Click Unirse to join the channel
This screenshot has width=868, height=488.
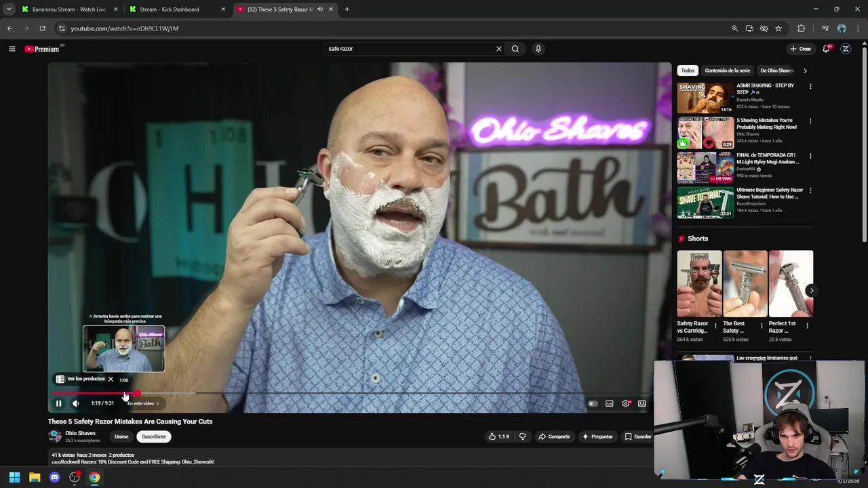(121, 436)
